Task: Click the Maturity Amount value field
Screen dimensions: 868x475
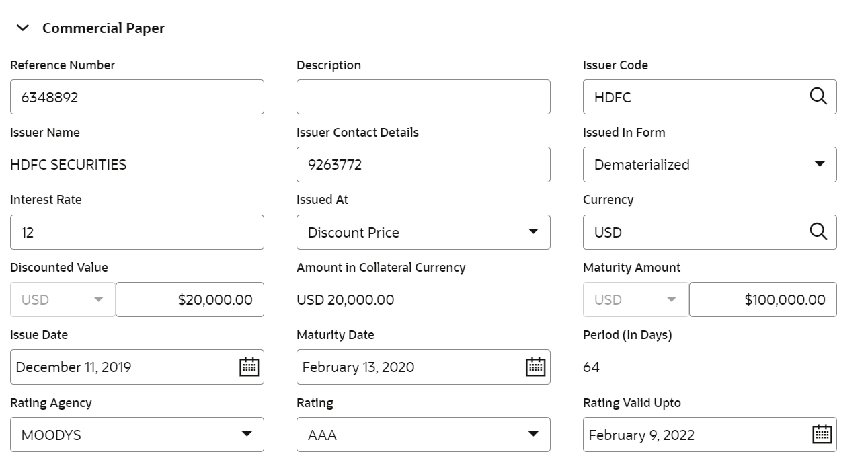Action: (762, 299)
